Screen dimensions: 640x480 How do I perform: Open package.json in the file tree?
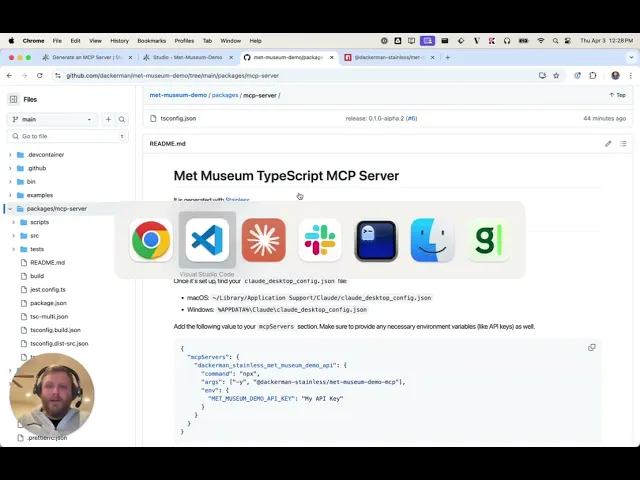click(x=48, y=303)
